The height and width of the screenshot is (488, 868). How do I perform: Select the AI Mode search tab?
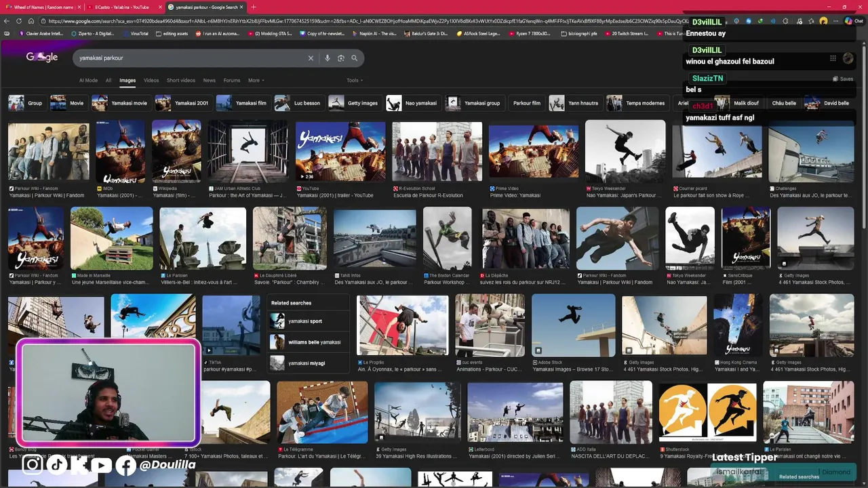88,80
